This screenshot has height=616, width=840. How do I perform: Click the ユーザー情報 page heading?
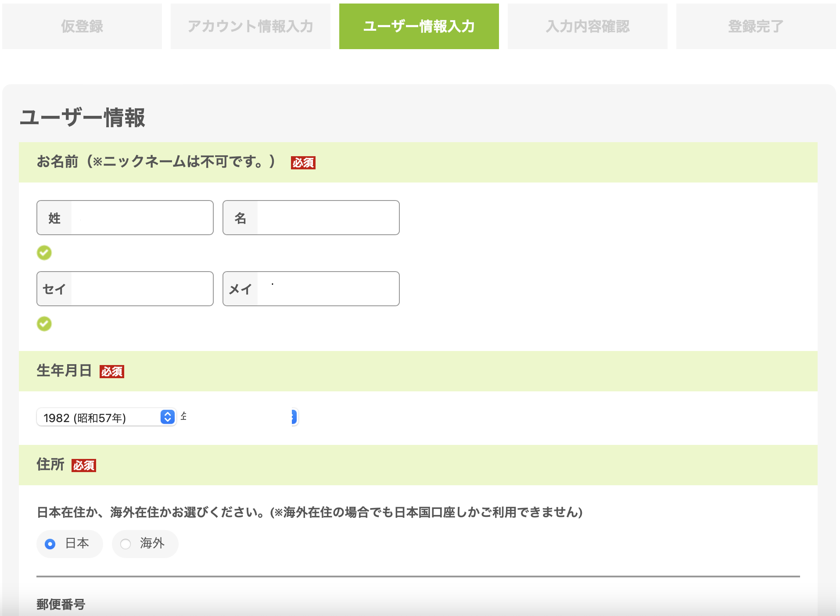point(83,118)
